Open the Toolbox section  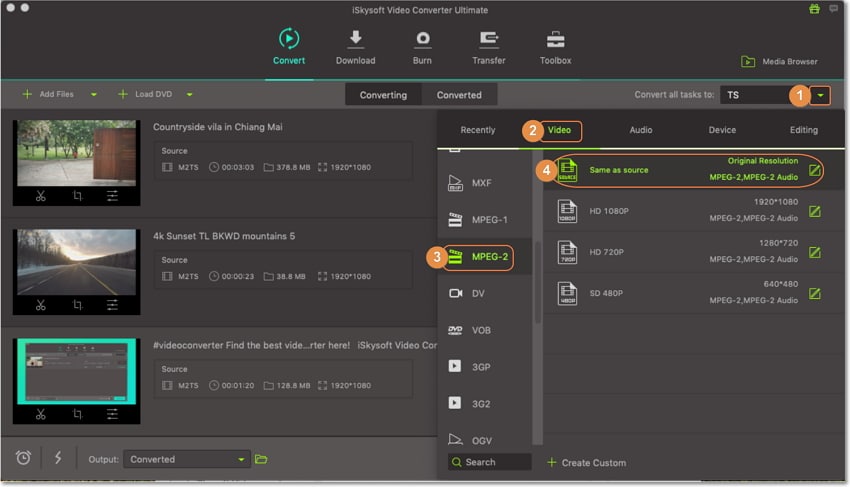(555, 47)
